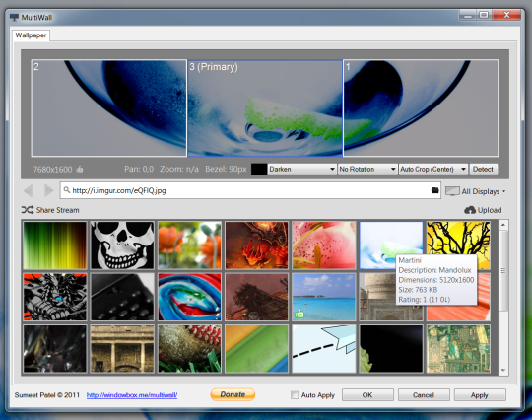Click the Upload label
Viewport: 532px width, 420px height.
(x=490, y=210)
